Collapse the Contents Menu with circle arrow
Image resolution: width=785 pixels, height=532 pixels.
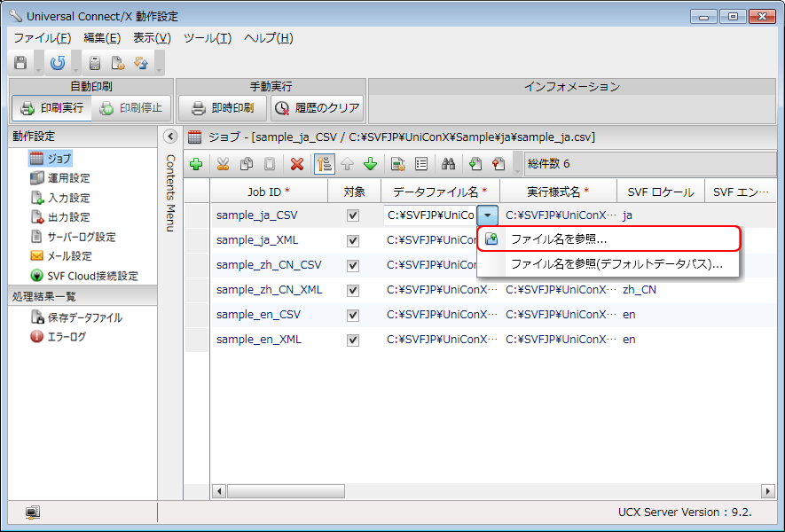[170, 137]
